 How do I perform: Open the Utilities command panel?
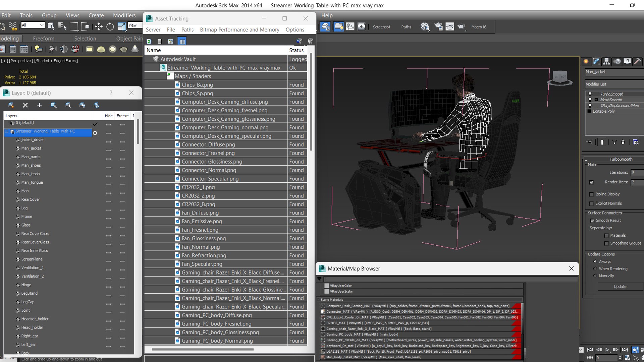click(x=638, y=61)
